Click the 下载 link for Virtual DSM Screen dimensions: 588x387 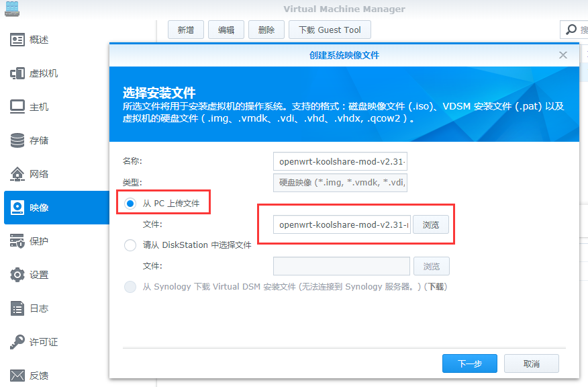tap(436, 287)
